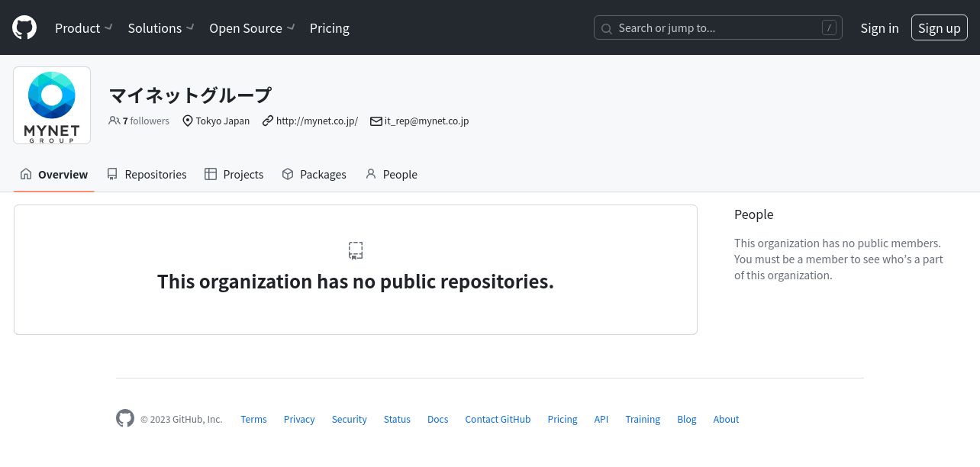Expand the Solutions menu
Image resolution: width=980 pixels, height=467 pixels.
click(161, 28)
